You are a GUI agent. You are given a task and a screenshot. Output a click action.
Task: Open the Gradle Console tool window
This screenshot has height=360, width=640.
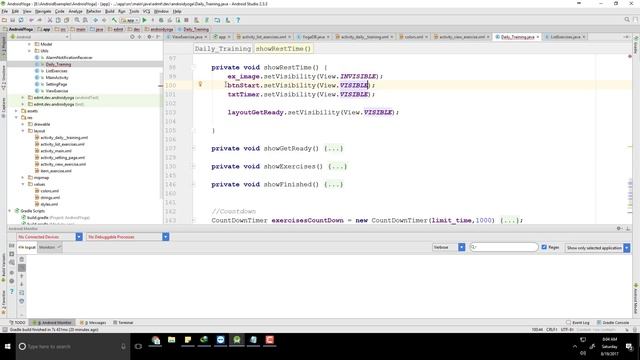[613, 322]
